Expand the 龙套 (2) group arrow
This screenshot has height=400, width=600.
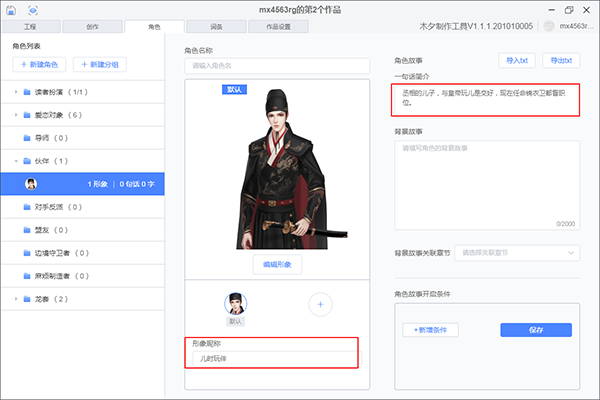16,299
